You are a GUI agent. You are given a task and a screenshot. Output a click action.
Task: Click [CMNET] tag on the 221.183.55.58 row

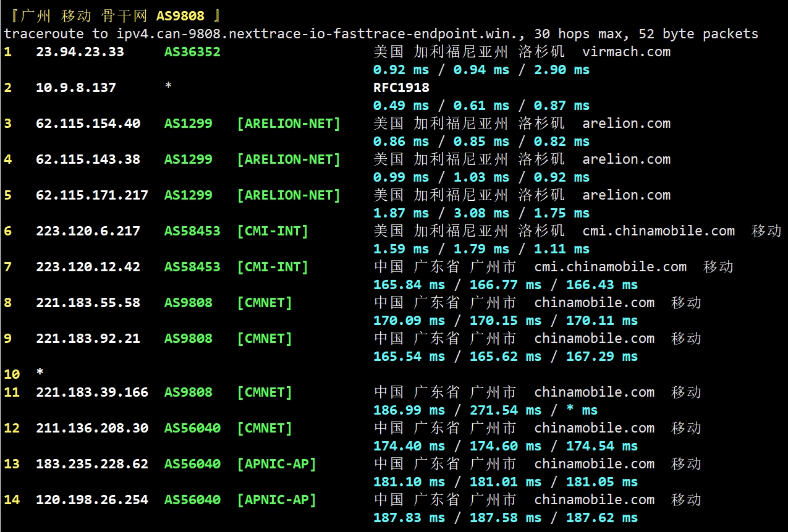[265, 303]
